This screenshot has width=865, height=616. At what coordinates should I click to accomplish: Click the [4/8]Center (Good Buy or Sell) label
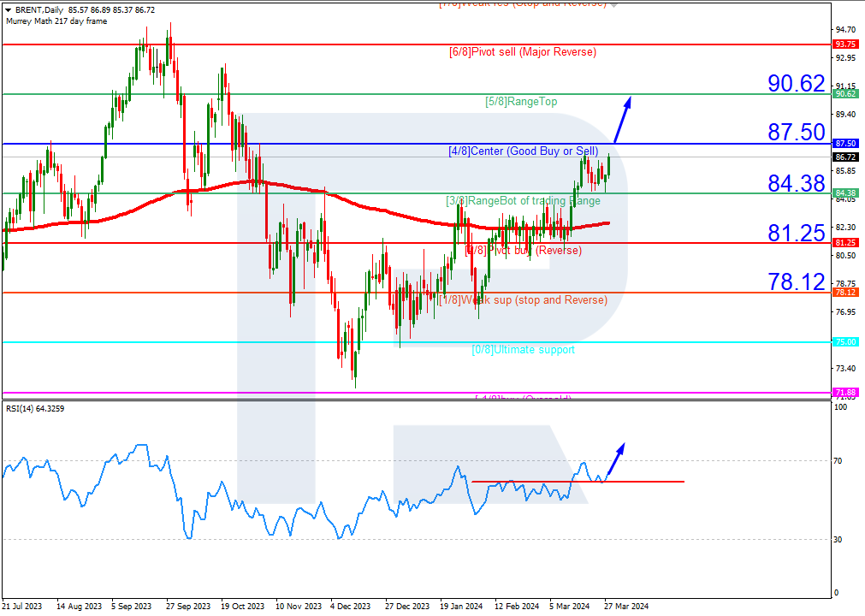pyautogui.click(x=524, y=151)
